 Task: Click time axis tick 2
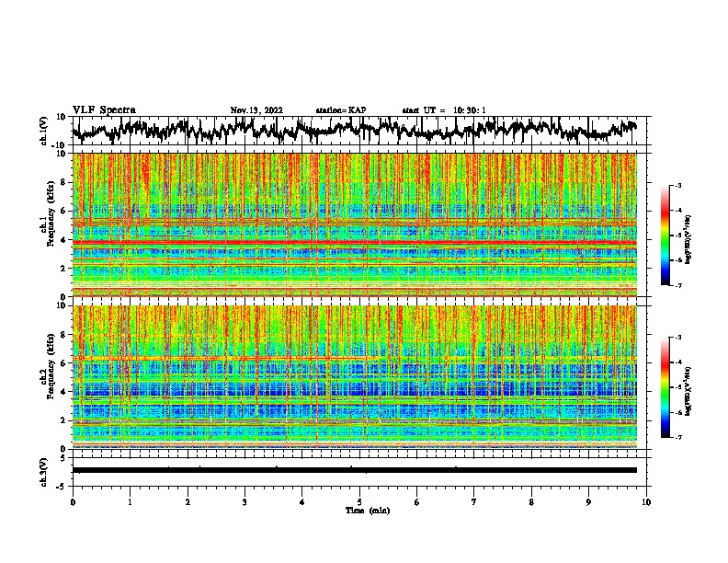coord(188,502)
